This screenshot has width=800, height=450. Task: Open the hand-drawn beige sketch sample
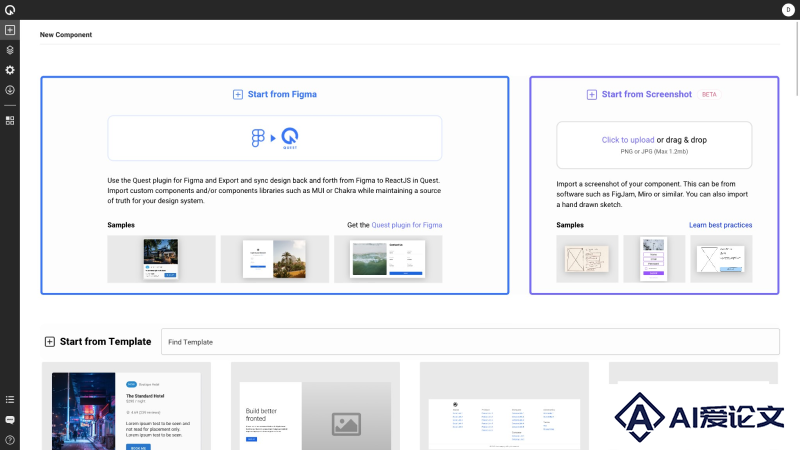click(x=587, y=259)
